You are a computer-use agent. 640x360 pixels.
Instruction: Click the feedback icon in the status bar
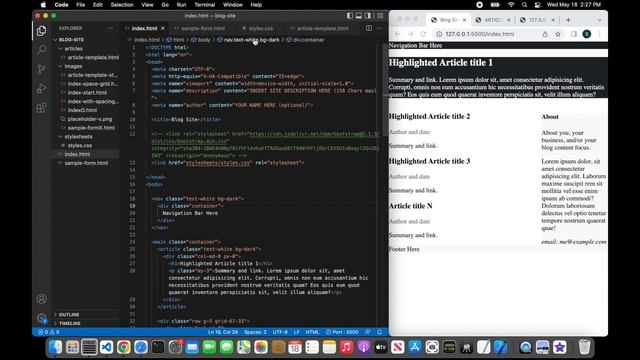point(368,332)
